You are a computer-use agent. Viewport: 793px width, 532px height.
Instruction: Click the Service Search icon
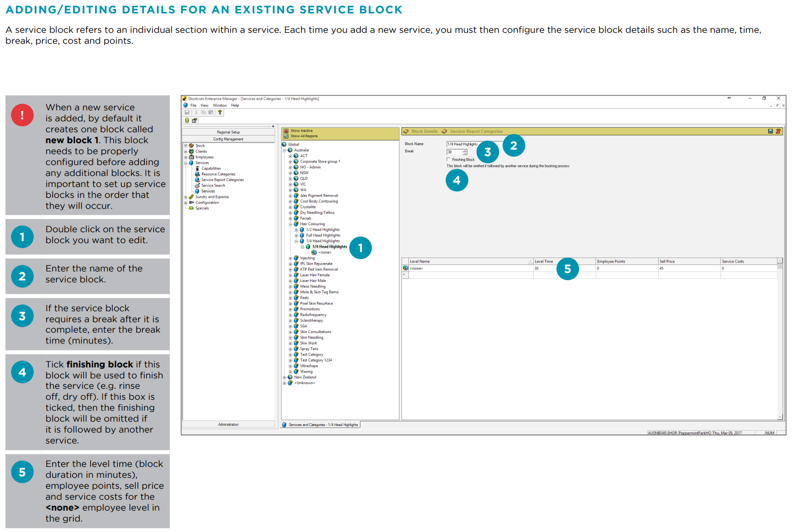(198, 185)
